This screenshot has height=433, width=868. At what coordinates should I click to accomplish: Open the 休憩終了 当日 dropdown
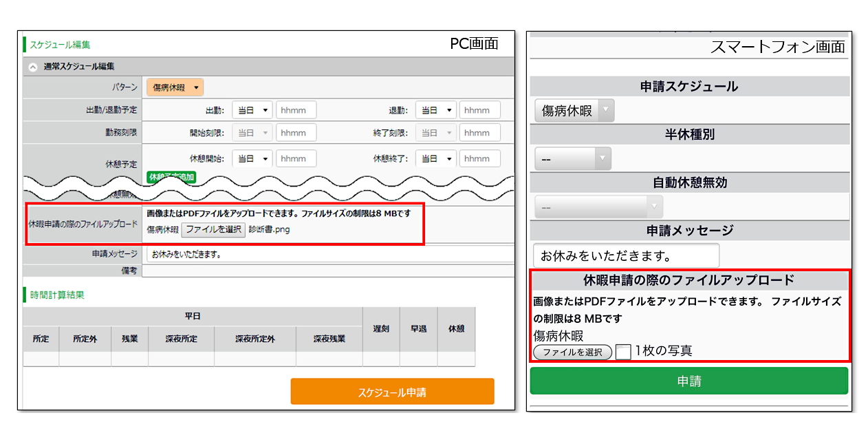pos(435,158)
